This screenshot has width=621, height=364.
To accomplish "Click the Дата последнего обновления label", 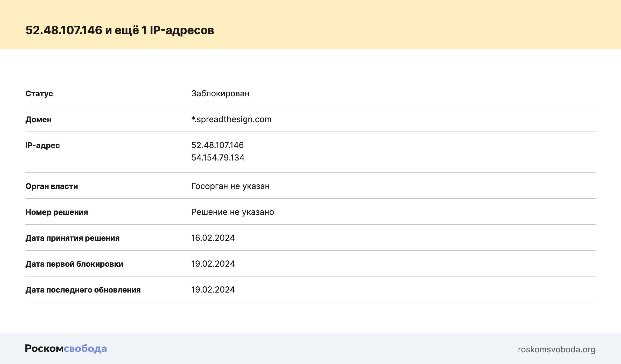I will (83, 290).
